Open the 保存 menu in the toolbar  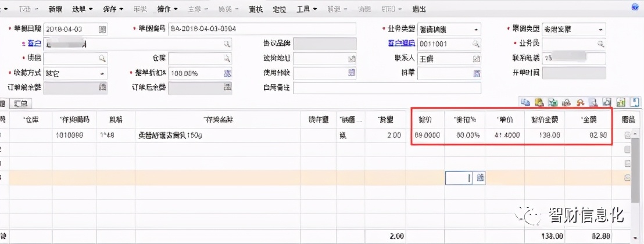tap(113, 9)
